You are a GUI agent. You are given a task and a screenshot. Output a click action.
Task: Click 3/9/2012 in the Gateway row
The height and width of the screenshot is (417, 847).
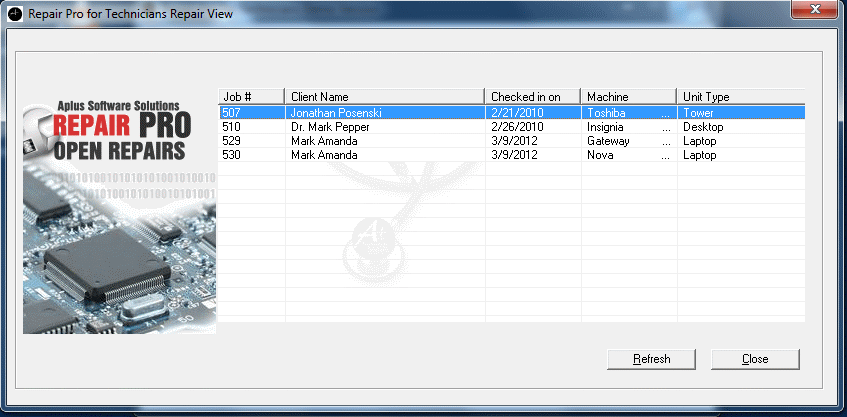pyautogui.click(x=514, y=141)
